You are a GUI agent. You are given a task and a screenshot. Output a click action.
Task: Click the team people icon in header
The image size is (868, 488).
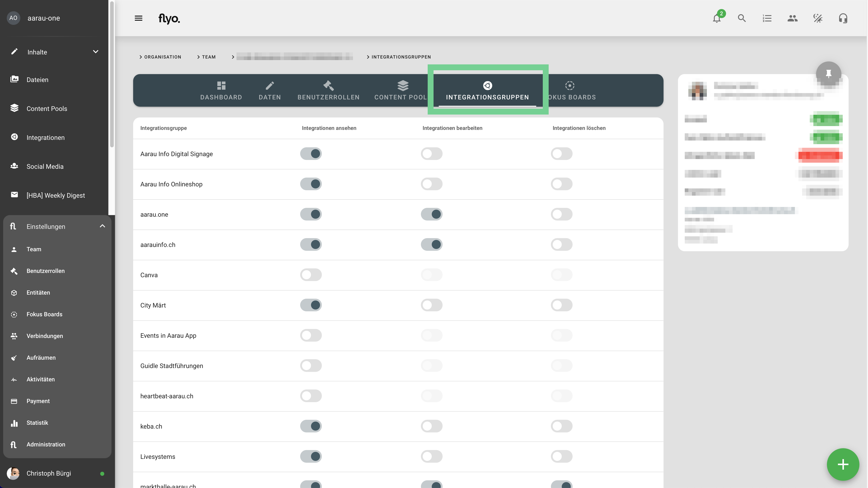(792, 18)
